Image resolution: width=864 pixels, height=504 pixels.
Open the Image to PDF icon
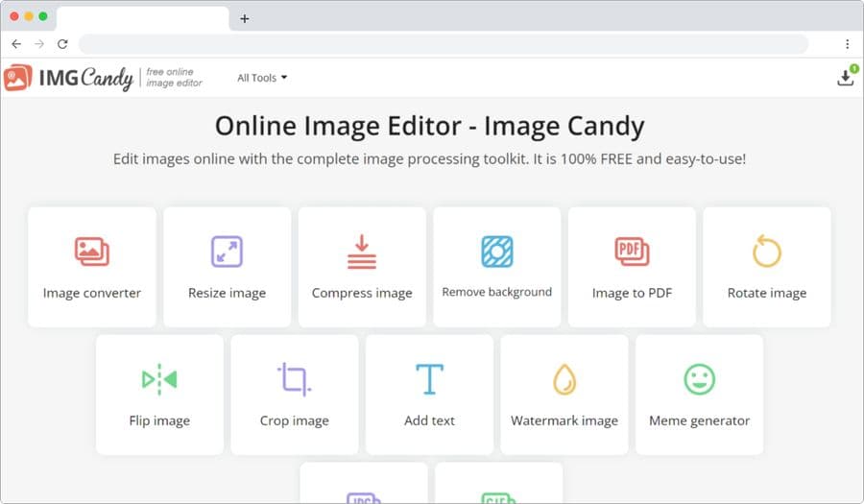coord(632,252)
